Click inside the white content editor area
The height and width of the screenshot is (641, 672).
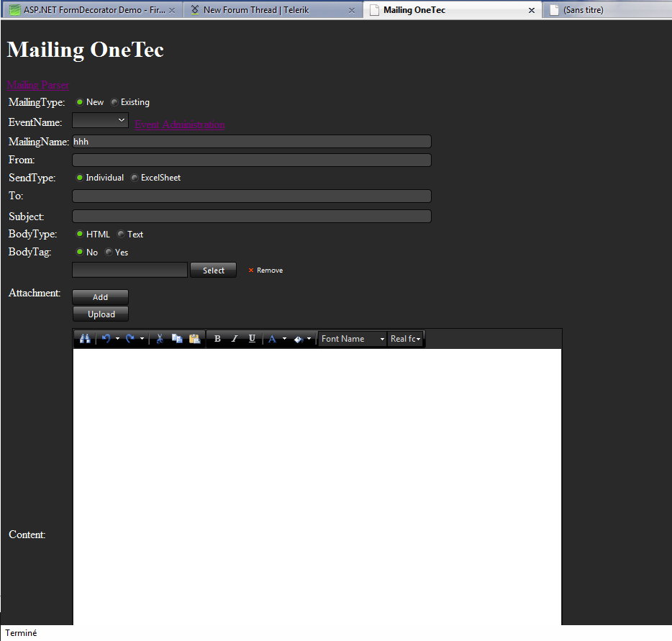pos(317,487)
